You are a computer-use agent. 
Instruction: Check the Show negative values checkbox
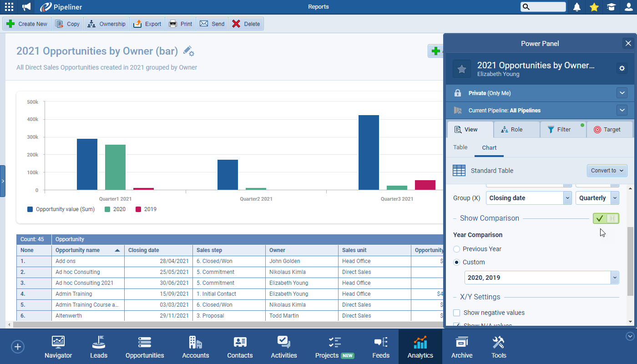(x=456, y=313)
